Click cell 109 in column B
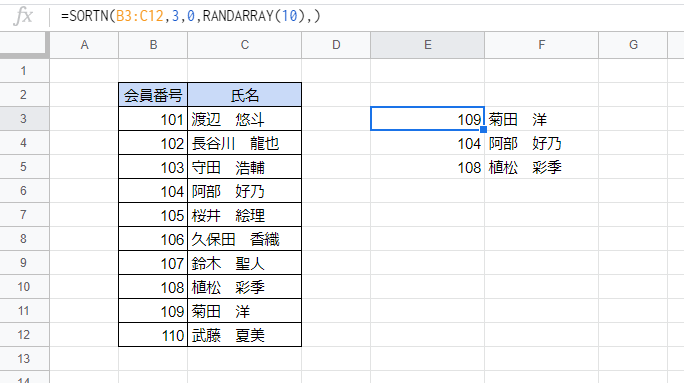 point(153,311)
